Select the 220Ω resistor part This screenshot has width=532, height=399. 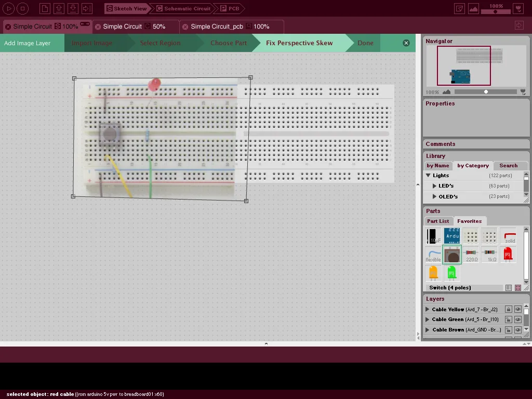pyautogui.click(x=471, y=255)
